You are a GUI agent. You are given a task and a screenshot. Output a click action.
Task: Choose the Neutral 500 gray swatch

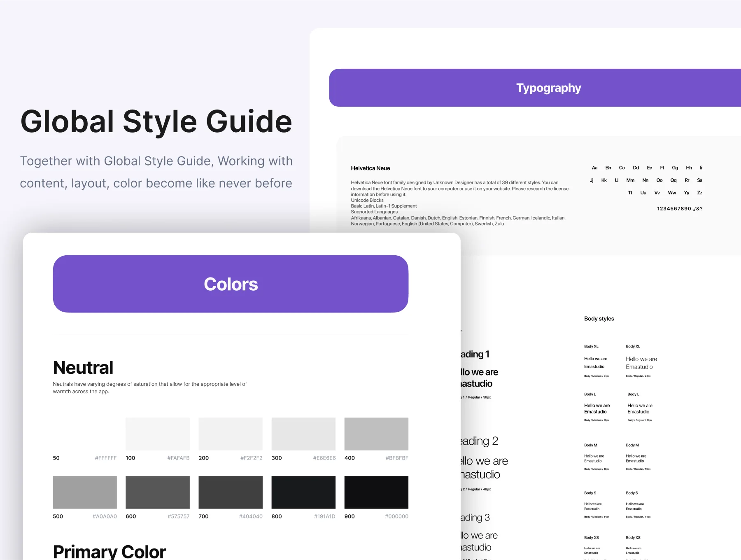pos(85,492)
